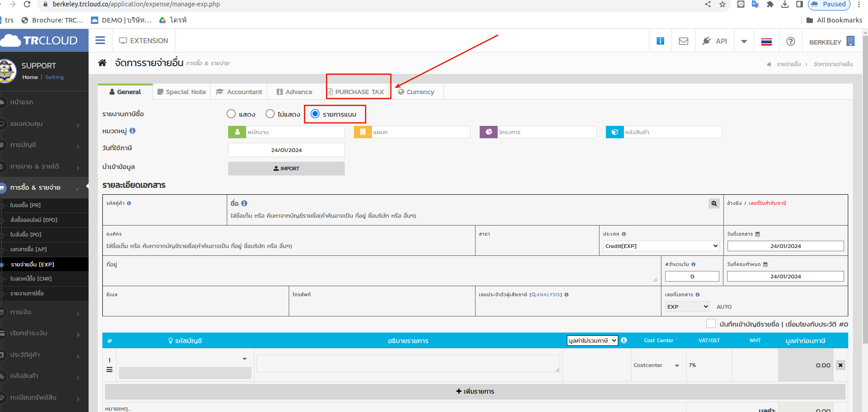Open calendar icon beside วันที่ครบกำหนด
Viewport: 868px width, 412px height.
[x=765, y=264]
